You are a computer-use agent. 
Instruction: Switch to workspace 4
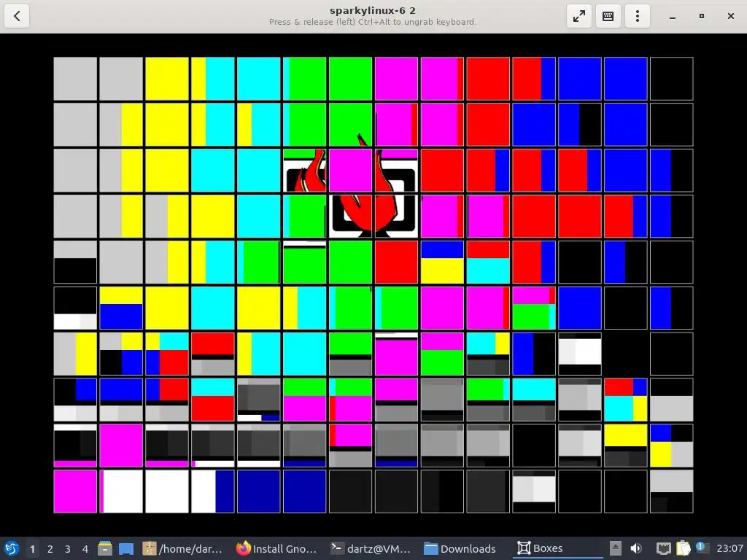85,548
